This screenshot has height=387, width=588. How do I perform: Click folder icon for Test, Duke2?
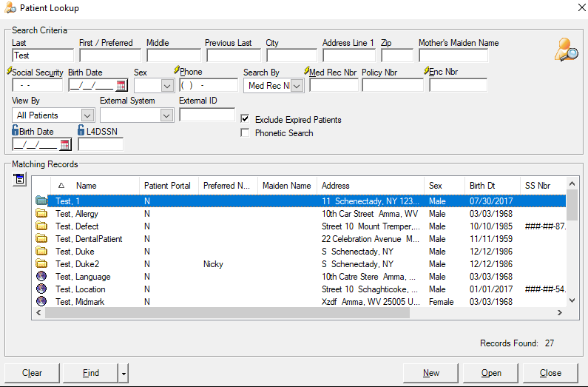coord(41,263)
